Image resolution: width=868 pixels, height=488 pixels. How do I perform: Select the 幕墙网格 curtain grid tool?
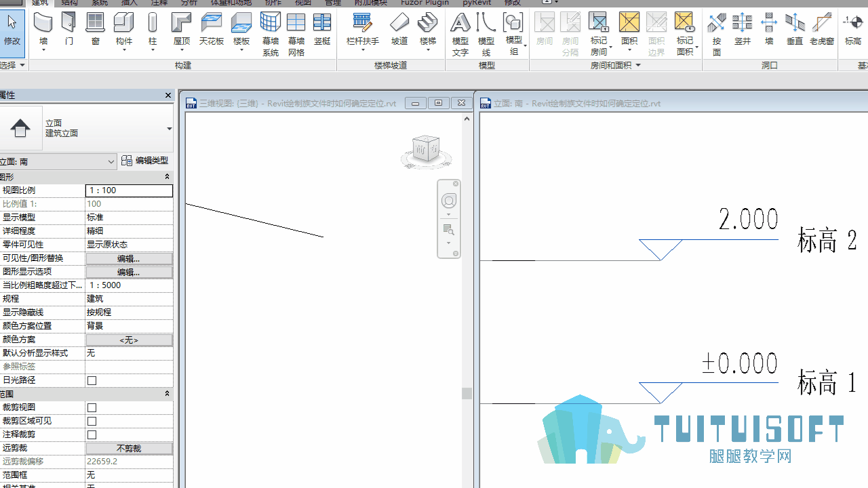pyautogui.click(x=296, y=34)
